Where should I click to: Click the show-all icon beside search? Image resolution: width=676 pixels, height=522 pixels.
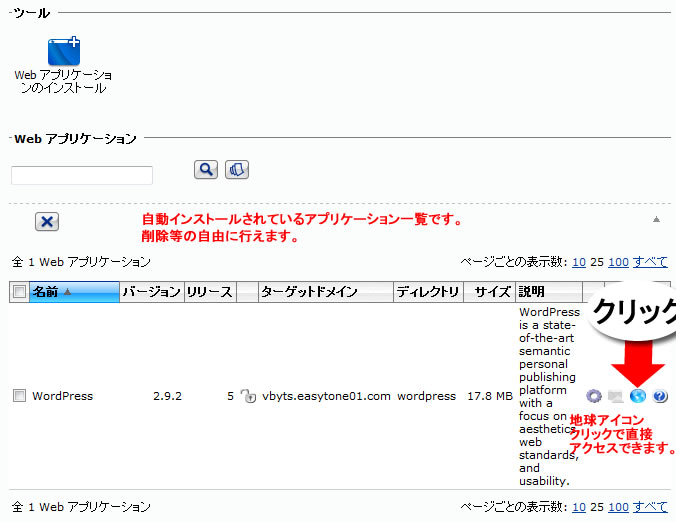click(x=237, y=170)
